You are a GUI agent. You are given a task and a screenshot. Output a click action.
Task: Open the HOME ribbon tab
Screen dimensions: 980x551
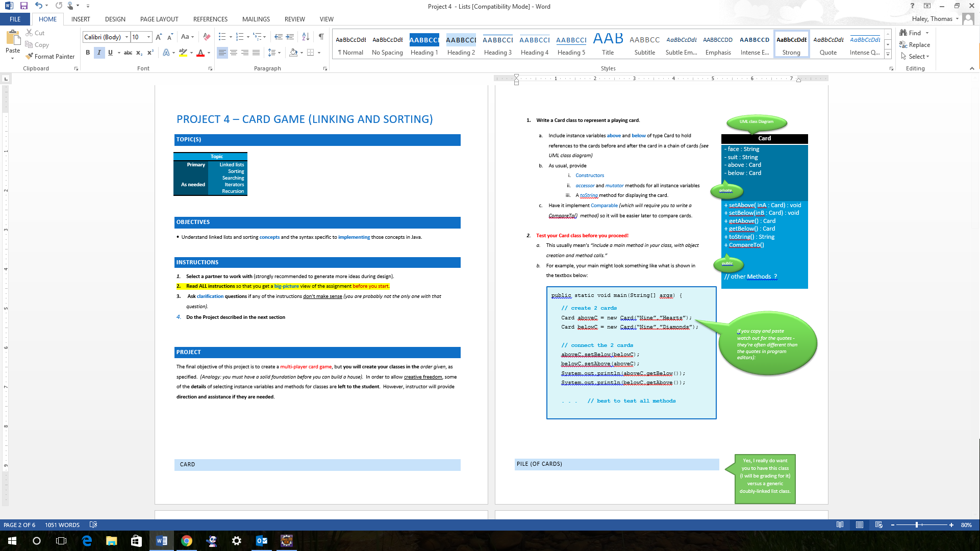(47, 19)
